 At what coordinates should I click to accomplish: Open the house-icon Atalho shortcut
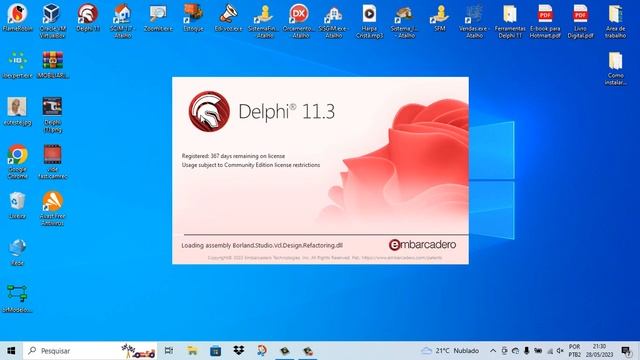tap(123, 20)
